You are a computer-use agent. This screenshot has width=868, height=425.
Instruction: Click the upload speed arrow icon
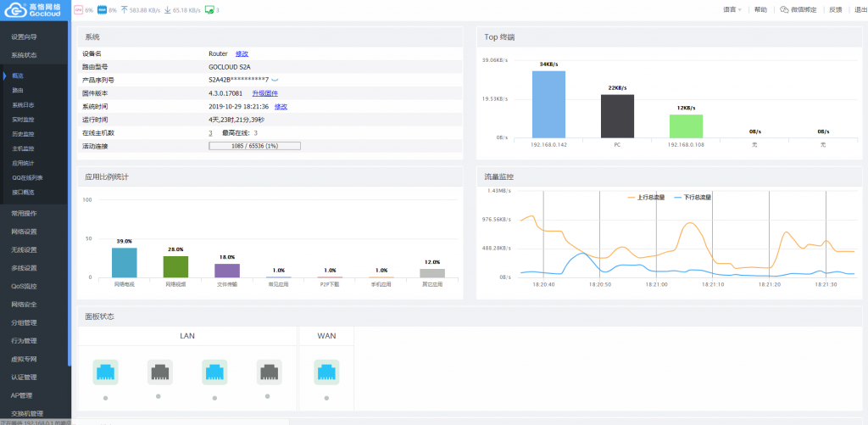click(x=125, y=10)
